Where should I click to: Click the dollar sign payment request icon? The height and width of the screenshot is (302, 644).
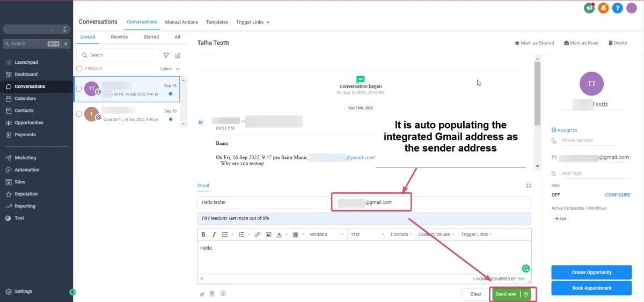223,293
